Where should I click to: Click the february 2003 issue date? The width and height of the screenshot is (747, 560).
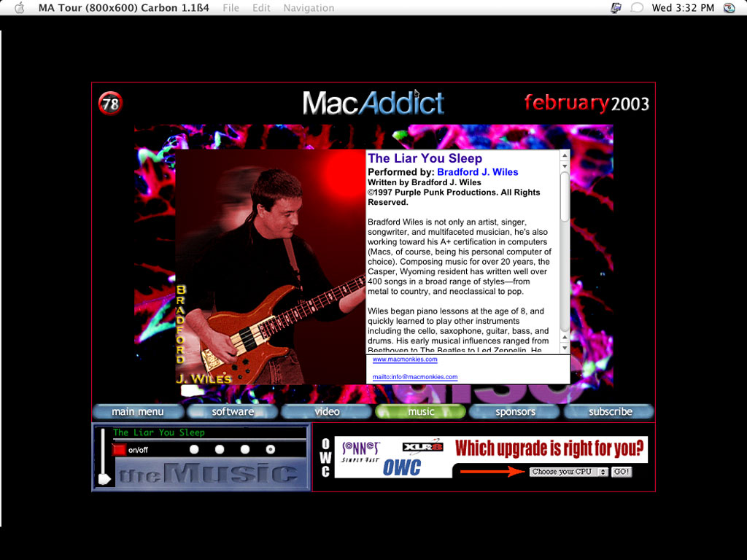coord(587,104)
